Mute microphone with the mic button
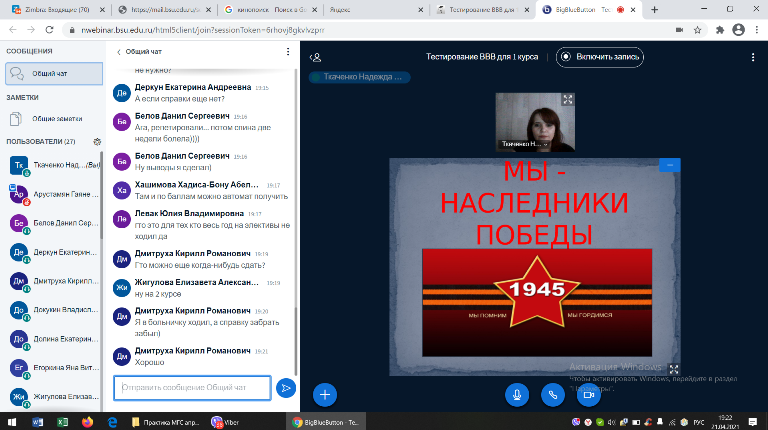The image size is (768, 430). point(517,394)
